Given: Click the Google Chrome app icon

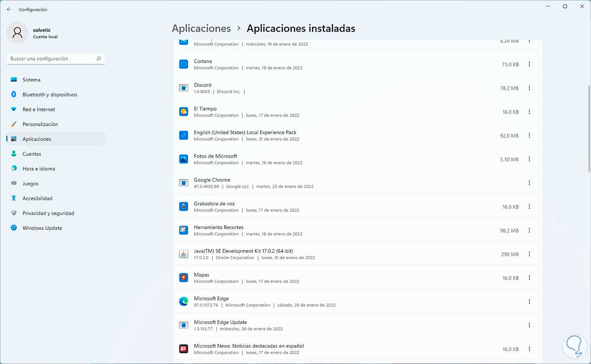Looking at the screenshot, I should [x=184, y=183].
